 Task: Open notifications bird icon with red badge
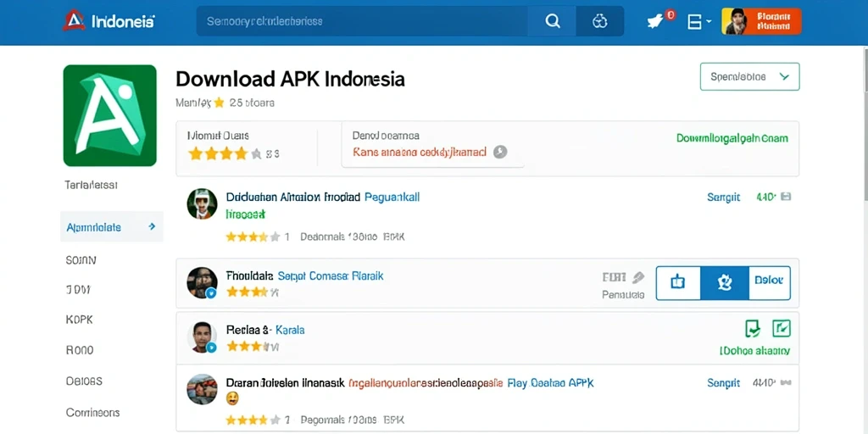click(657, 21)
